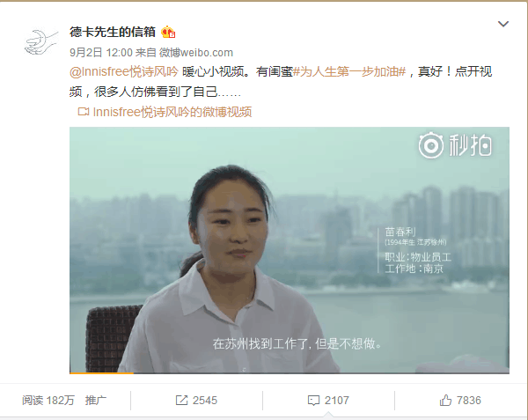This screenshot has height=420, width=528.
Task: Seek on the orange video progress bar
Action: (290, 372)
